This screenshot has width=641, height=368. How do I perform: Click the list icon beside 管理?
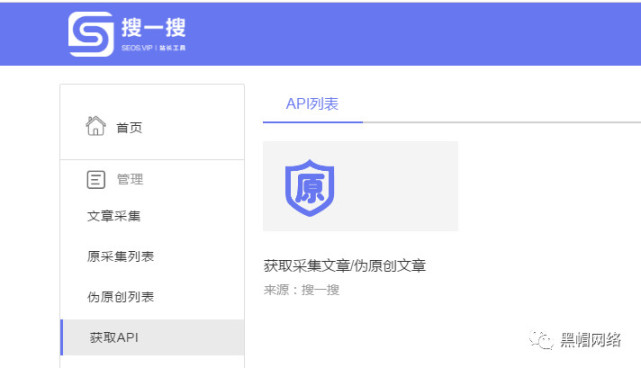96,180
